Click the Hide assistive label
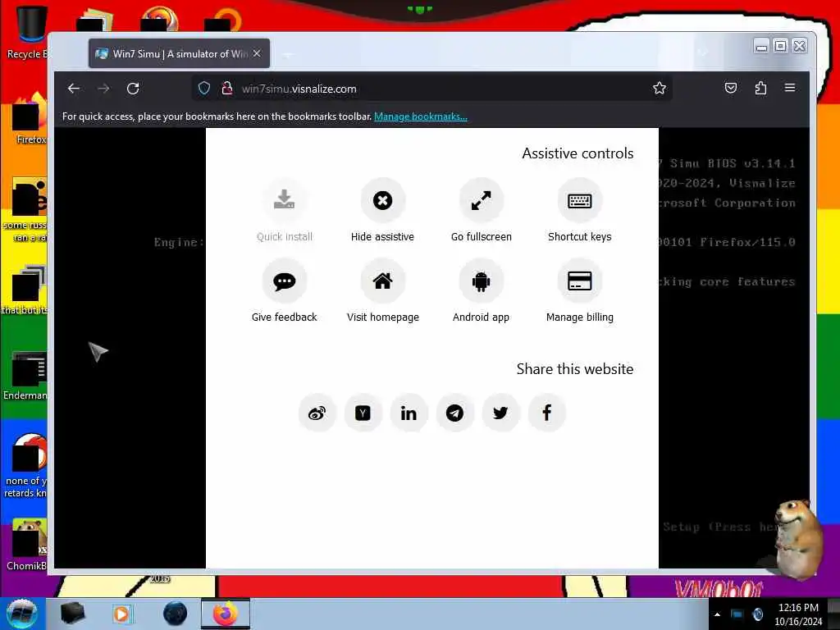This screenshot has width=840, height=630. pos(382,237)
